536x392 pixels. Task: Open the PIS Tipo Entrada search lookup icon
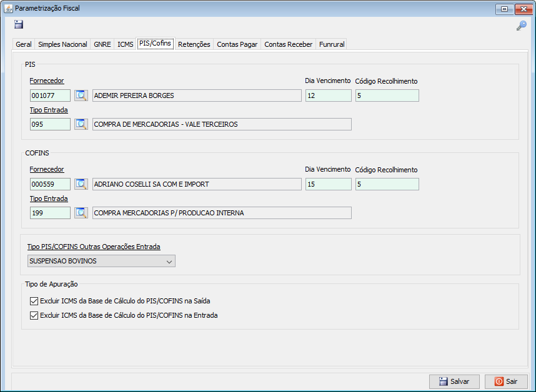tap(81, 124)
